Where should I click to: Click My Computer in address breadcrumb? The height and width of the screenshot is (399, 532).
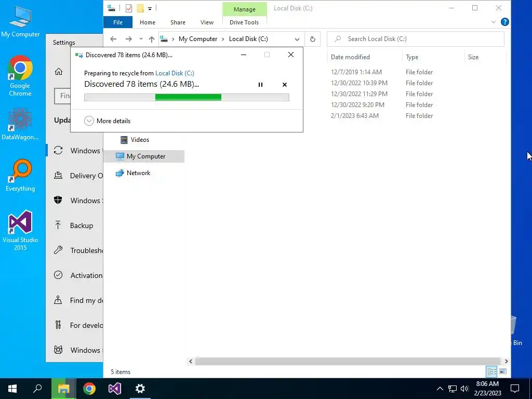point(198,39)
